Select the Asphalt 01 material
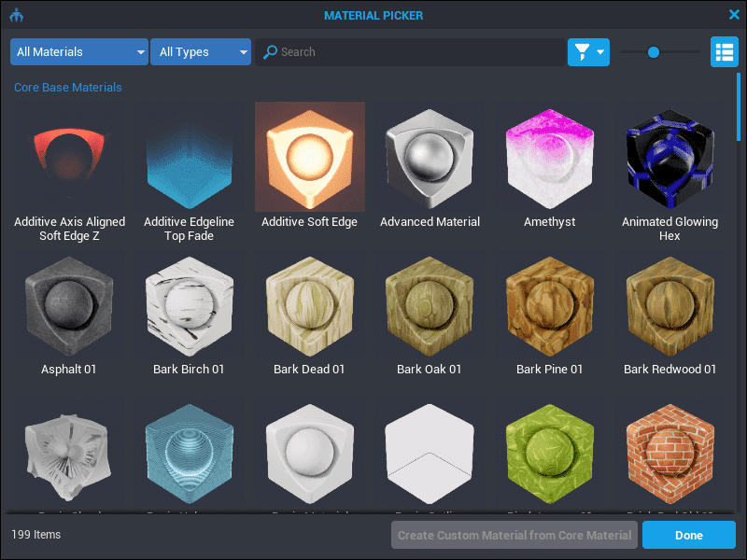The image size is (747, 560). click(x=68, y=305)
